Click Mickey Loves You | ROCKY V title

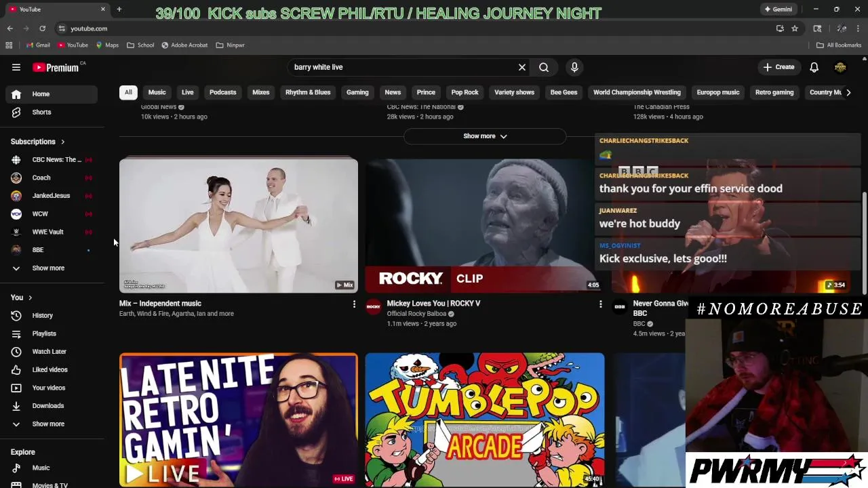433,304
